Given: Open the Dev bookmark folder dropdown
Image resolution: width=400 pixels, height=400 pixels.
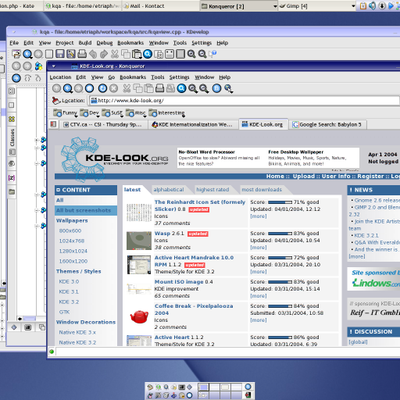Looking at the screenshot, I should (x=90, y=113).
